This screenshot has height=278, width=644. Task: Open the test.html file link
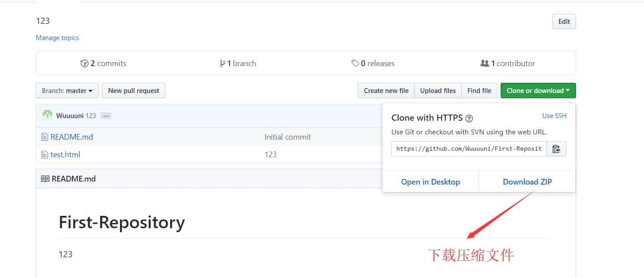[x=65, y=155]
